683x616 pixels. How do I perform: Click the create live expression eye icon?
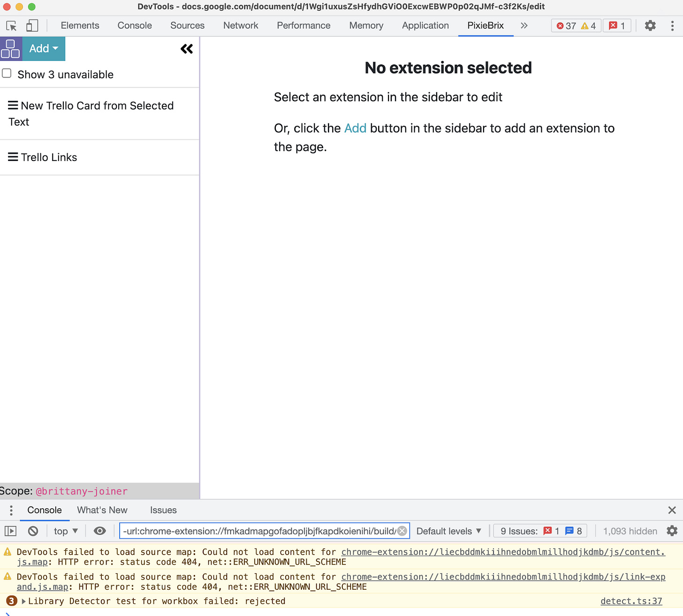99,531
